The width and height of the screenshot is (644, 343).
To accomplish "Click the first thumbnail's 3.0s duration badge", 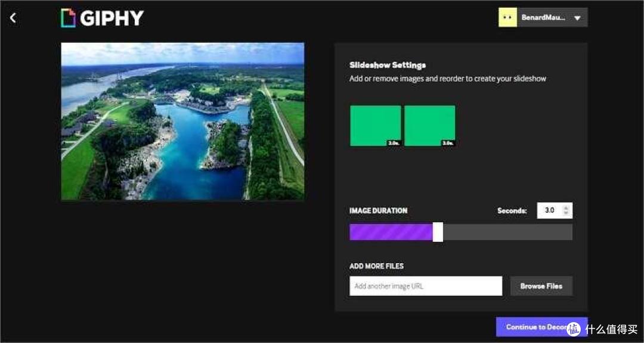I will pyautogui.click(x=394, y=143).
